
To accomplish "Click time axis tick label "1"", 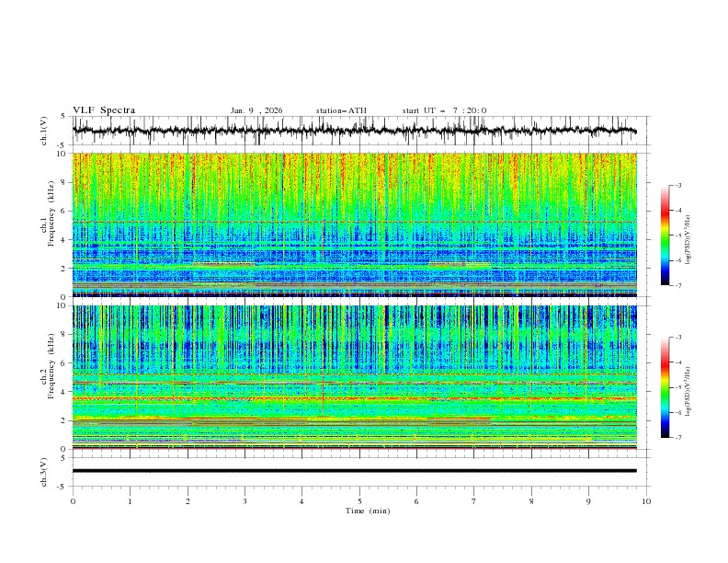I will click(130, 501).
